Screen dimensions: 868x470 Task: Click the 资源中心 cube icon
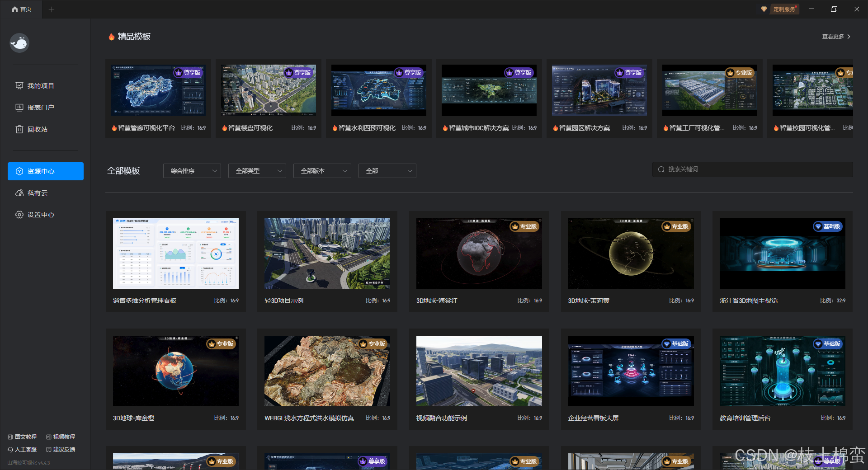click(x=19, y=171)
